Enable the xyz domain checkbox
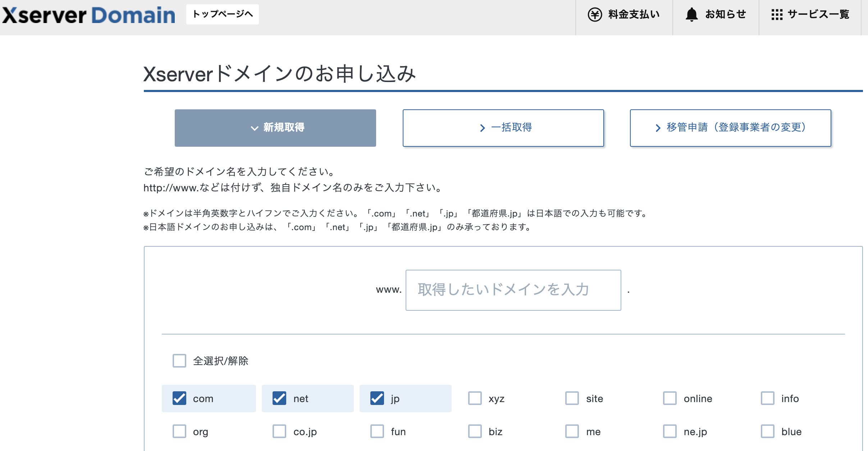This screenshot has height=451, width=868. 475,398
